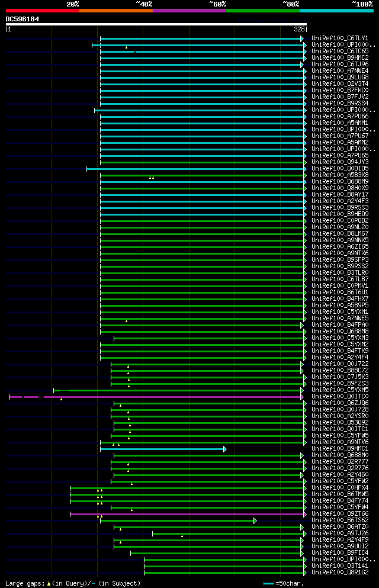The height and width of the screenshot is (588, 379).
Task: Open hit UniRef100_C6TLY1
Action: pos(340,38)
